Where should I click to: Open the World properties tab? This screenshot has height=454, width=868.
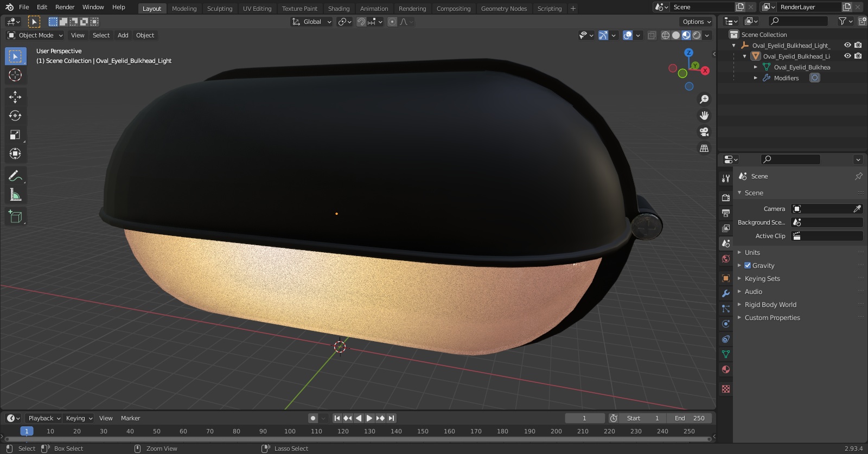coord(726,259)
